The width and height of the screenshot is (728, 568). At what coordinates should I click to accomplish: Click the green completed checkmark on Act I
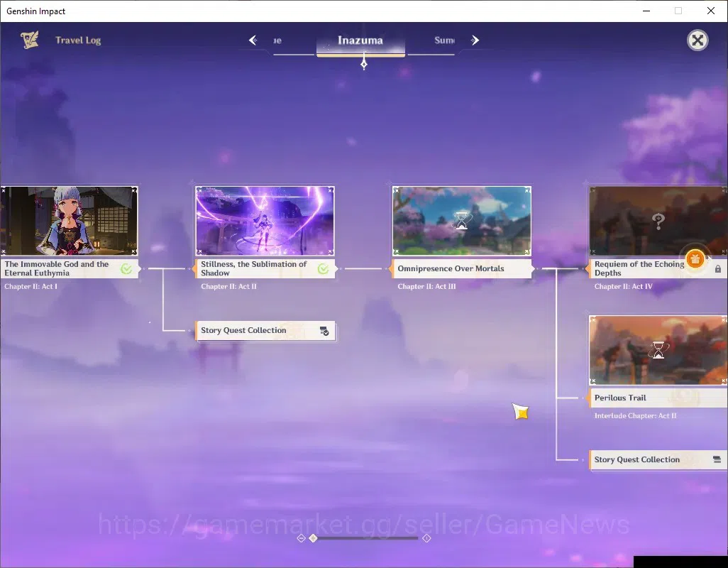click(x=126, y=268)
